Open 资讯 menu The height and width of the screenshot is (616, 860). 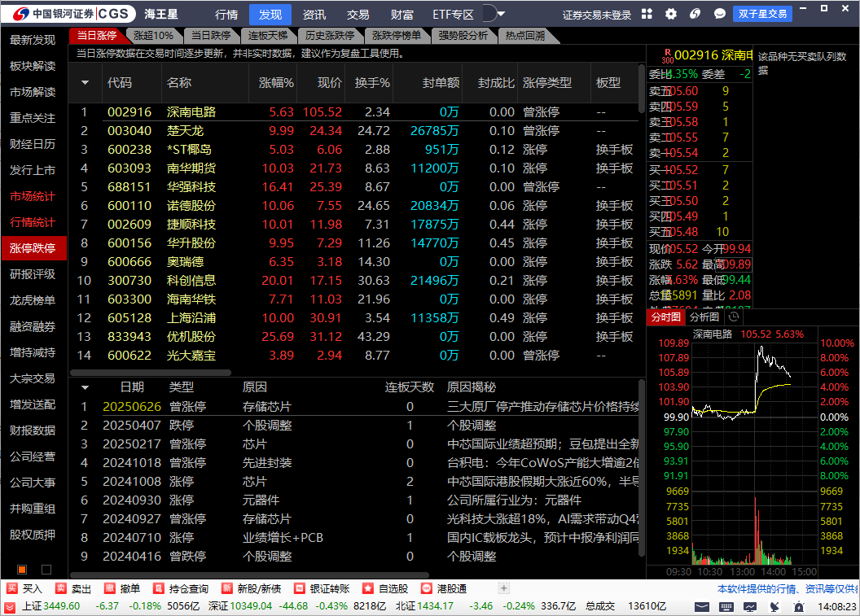click(x=314, y=15)
